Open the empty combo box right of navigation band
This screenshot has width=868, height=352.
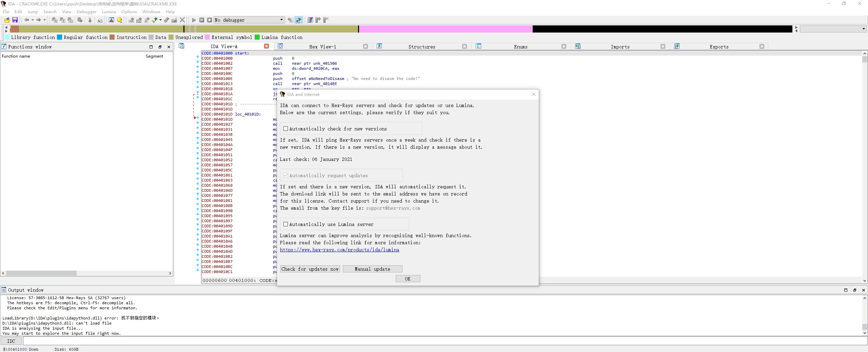point(833,29)
